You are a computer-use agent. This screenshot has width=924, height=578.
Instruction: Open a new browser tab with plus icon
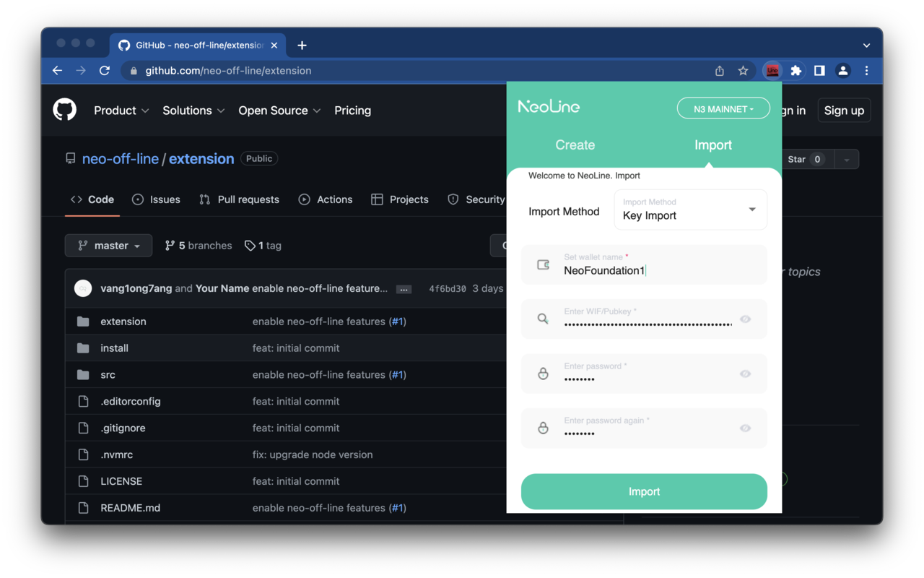point(302,45)
